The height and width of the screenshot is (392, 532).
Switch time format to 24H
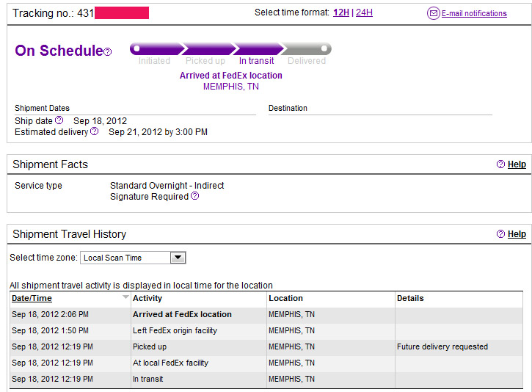[x=364, y=12]
